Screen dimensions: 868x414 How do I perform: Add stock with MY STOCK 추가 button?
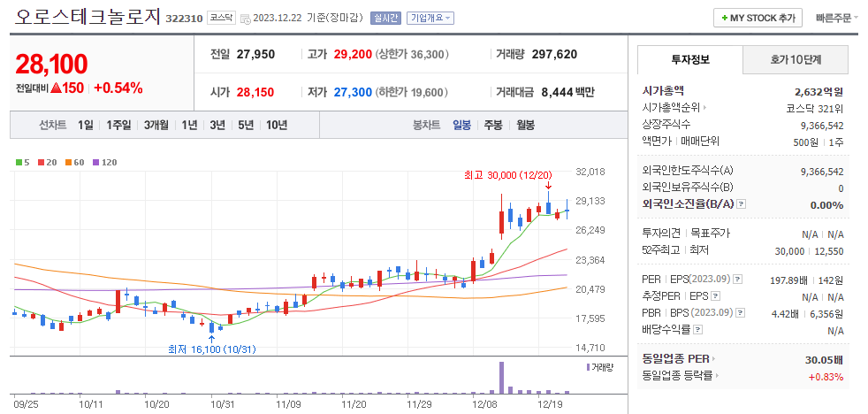[x=758, y=18]
